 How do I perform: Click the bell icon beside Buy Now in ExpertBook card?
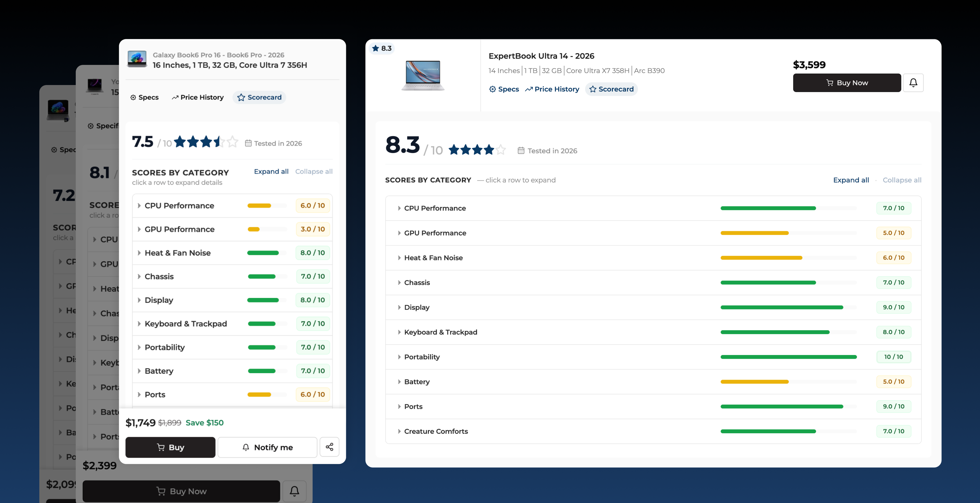pyautogui.click(x=913, y=82)
